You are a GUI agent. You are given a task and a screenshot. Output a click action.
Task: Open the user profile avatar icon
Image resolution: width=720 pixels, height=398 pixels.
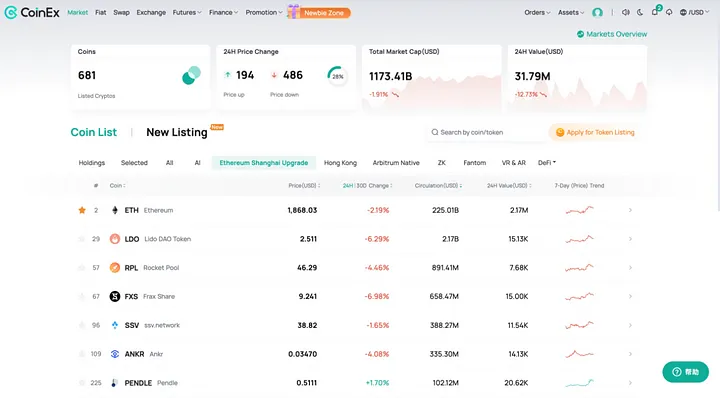coord(597,12)
